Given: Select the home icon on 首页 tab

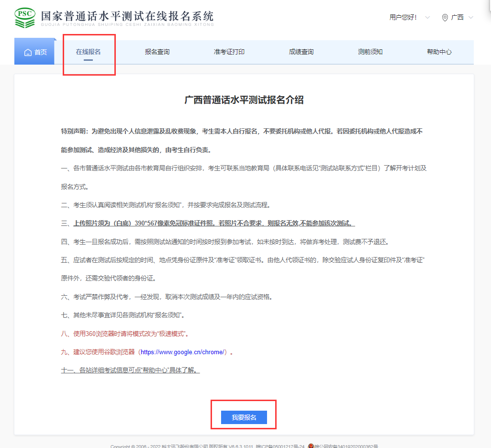Looking at the screenshot, I should [x=27, y=51].
